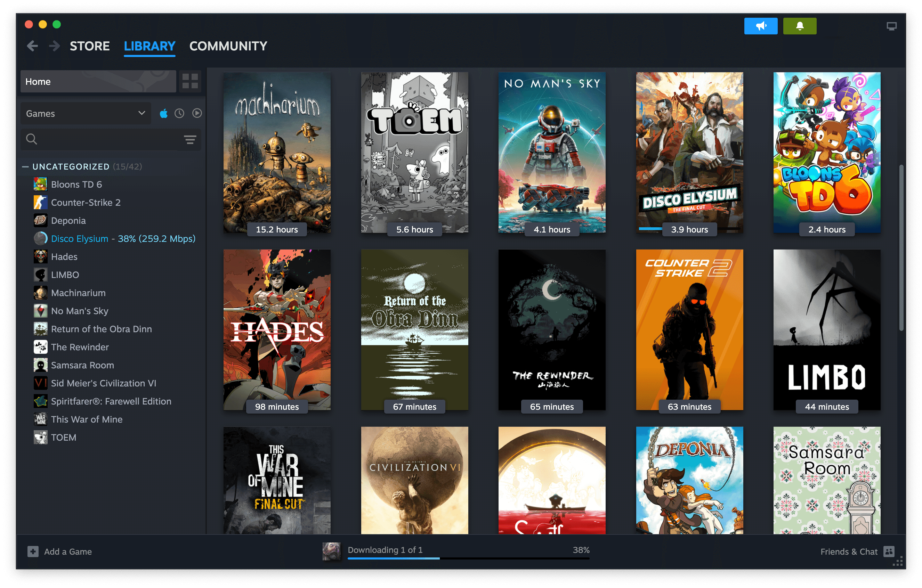Image resolution: width=922 pixels, height=588 pixels.
Task: Open the COMMUNITY tab
Action: pyautogui.click(x=228, y=46)
